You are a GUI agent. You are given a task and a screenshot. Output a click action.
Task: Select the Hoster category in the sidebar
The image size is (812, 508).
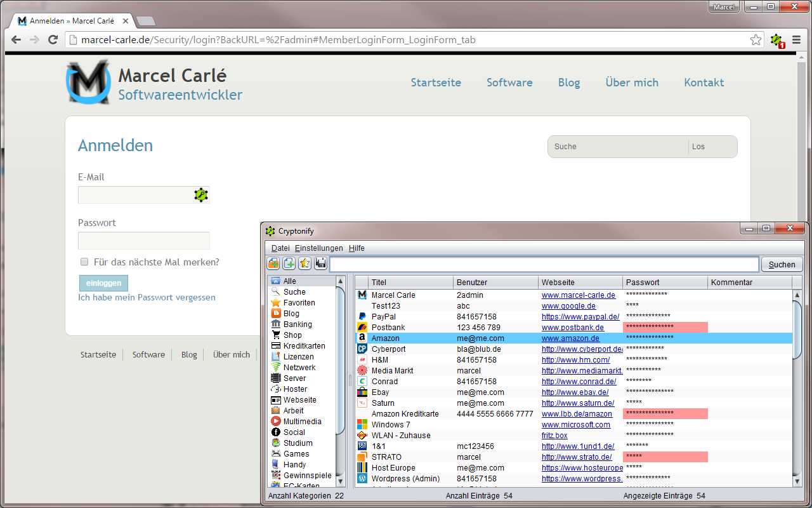(x=289, y=389)
